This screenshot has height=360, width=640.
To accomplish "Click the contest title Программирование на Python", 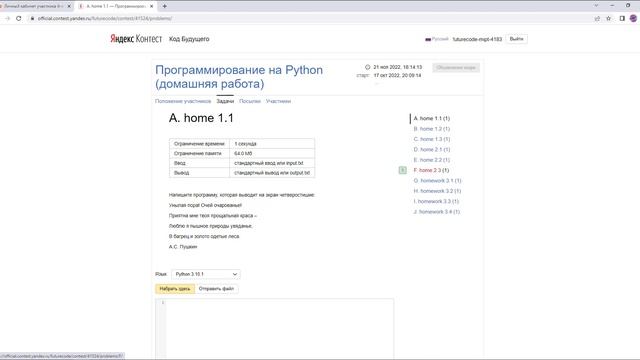I will tap(239, 77).
